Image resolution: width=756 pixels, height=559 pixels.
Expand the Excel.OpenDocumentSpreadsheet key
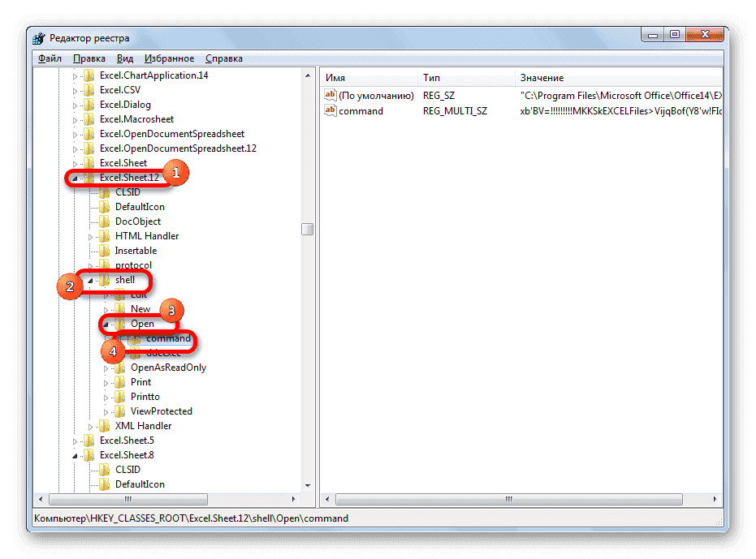tap(75, 135)
